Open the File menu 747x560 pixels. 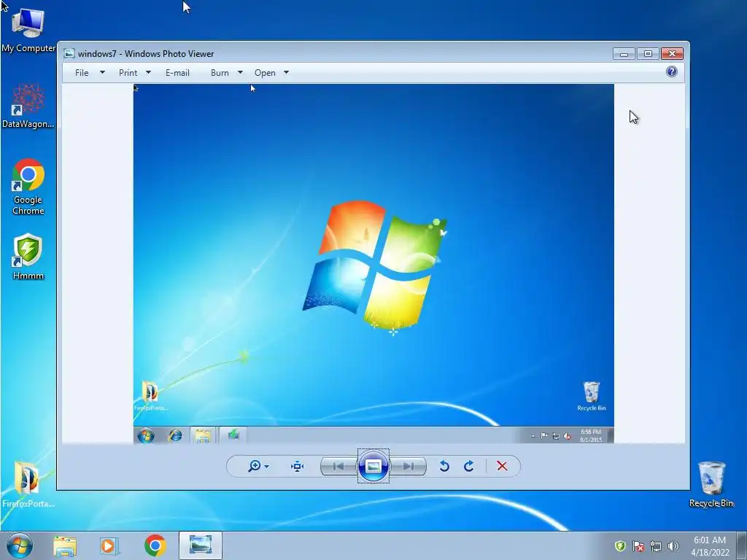click(82, 72)
